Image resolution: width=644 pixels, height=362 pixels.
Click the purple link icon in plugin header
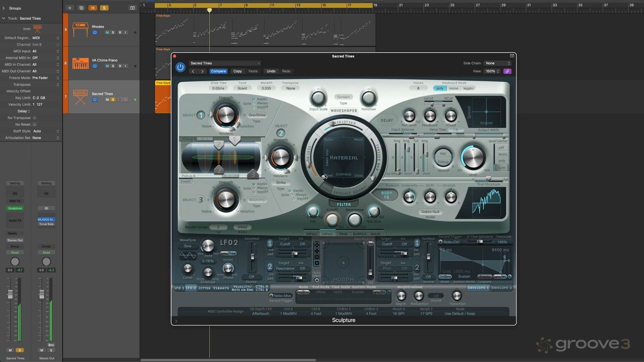[507, 71]
